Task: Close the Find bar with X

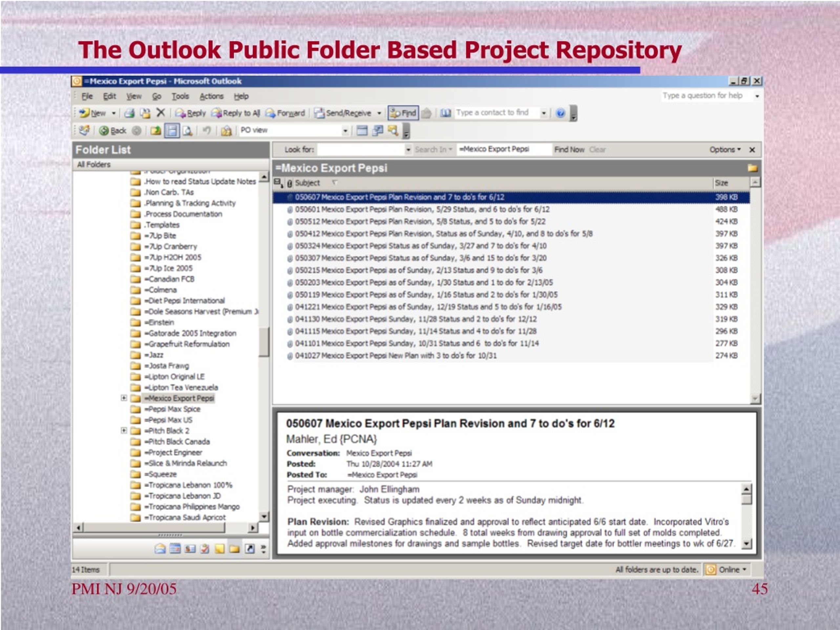Action: pos(752,150)
